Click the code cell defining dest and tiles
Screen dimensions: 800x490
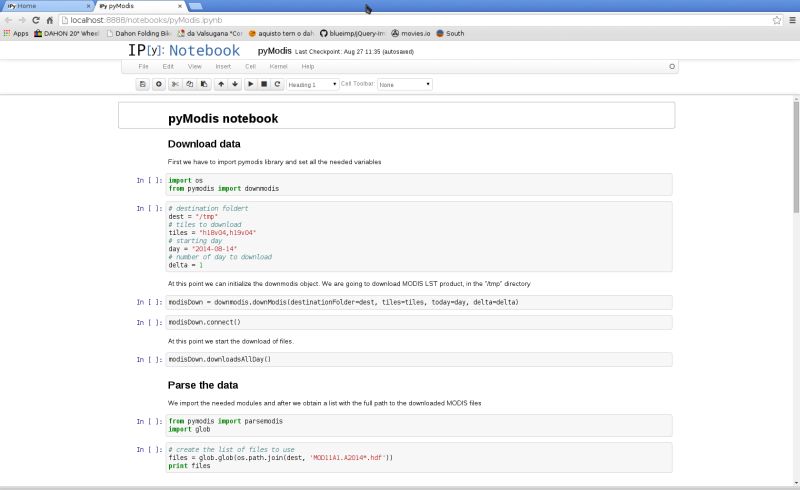coord(419,236)
